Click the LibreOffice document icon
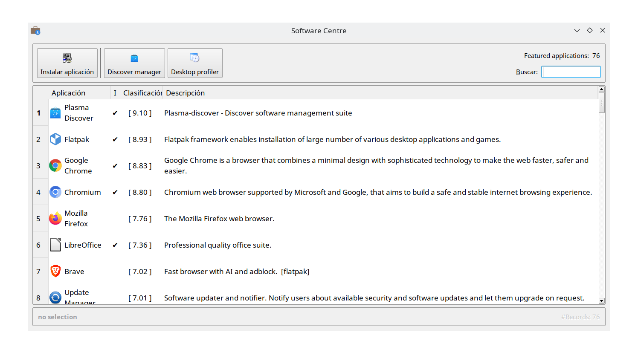638x364 pixels. pos(55,245)
